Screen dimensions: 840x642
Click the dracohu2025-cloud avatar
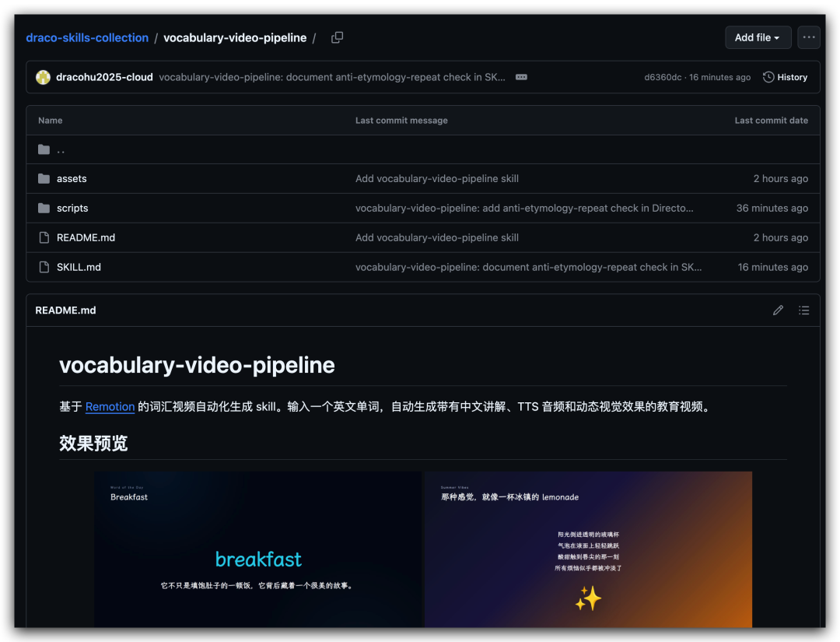[x=44, y=77]
